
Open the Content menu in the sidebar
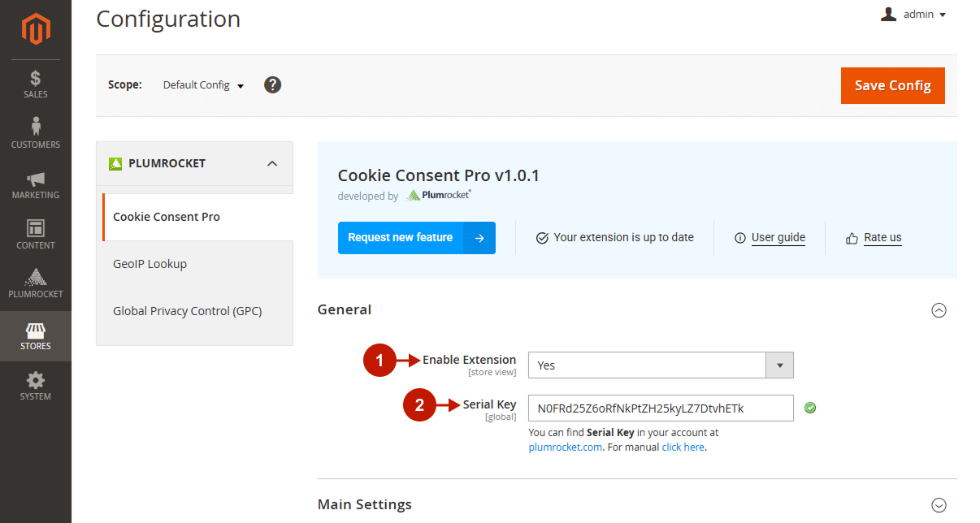pos(36,235)
